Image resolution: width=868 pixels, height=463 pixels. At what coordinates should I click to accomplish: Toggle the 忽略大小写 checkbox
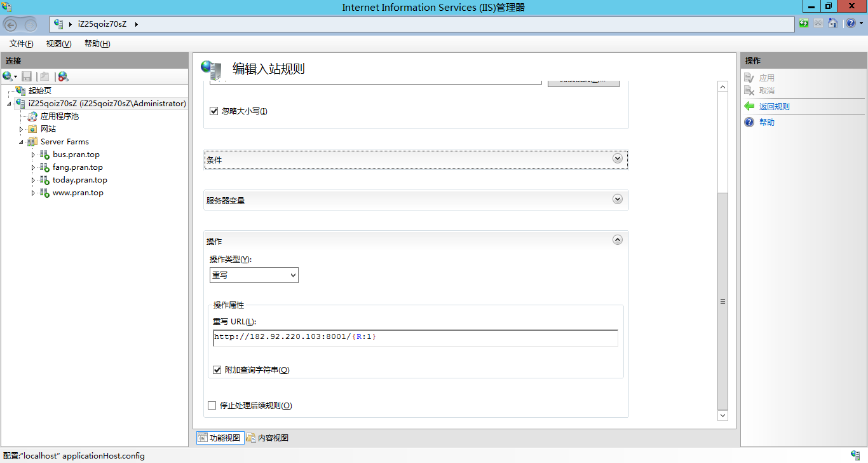(x=214, y=111)
